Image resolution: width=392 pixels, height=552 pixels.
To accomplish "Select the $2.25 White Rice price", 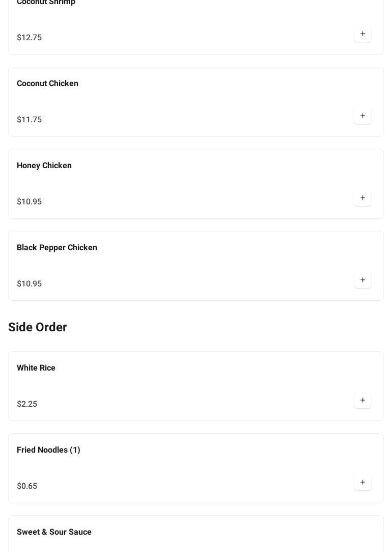I will (27, 404).
